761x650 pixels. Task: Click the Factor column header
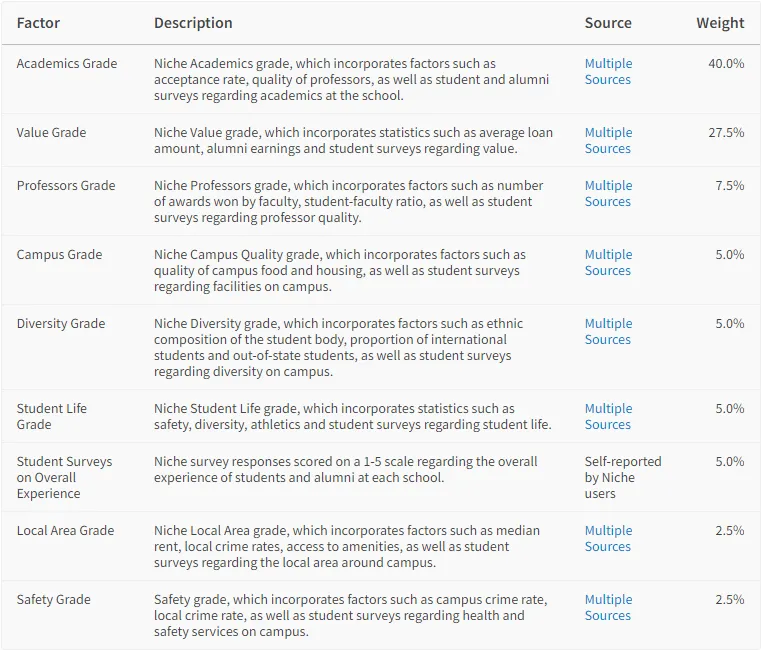point(38,23)
